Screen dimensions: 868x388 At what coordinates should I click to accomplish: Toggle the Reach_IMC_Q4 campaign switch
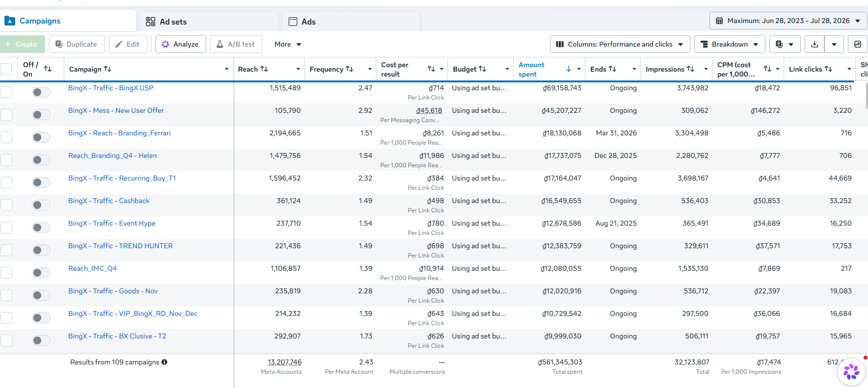point(41,273)
